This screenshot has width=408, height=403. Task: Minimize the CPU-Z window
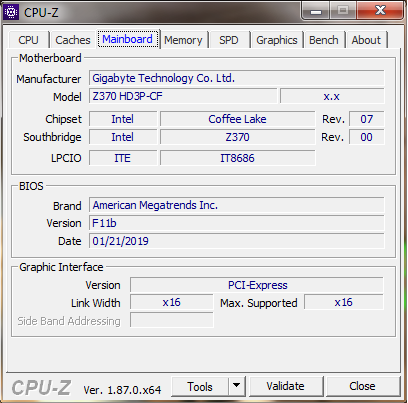pyautogui.click(x=315, y=11)
